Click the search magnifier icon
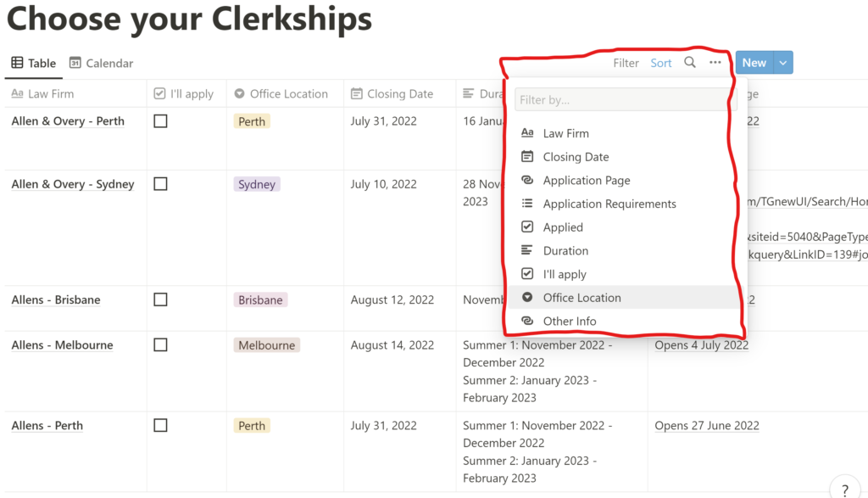Viewport: 868px width, 498px height. (690, 63)
